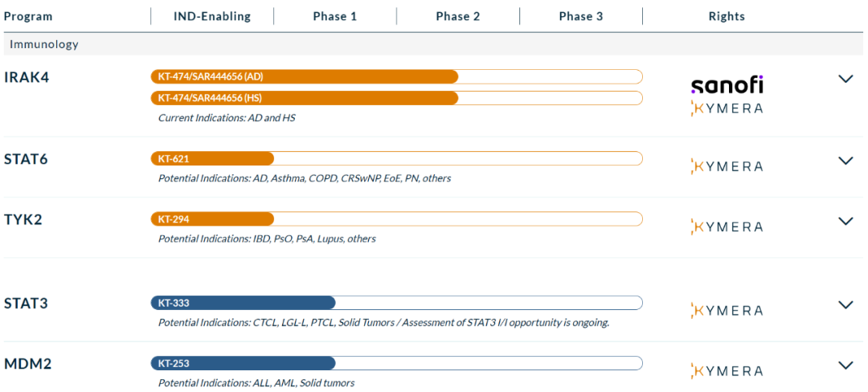The height and width of the screenshot is (392, 868).
Task: Click the Immunology section heading
Action: [x=44, y=44]
